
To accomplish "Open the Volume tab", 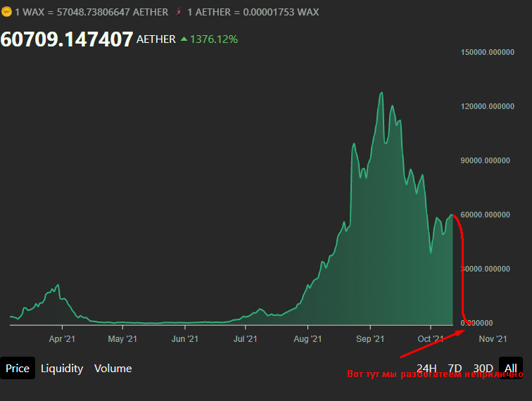I will 113,368.
